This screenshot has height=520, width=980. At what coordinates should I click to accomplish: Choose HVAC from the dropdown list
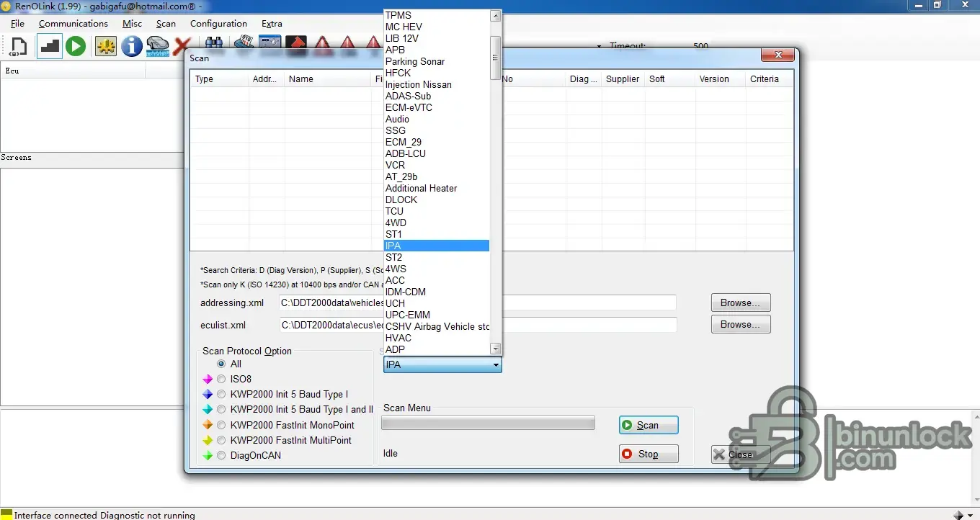[x=437, y=338]
